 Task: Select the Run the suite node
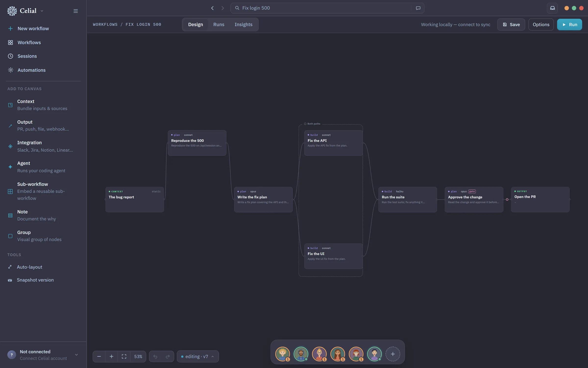[x=408, y=199]
